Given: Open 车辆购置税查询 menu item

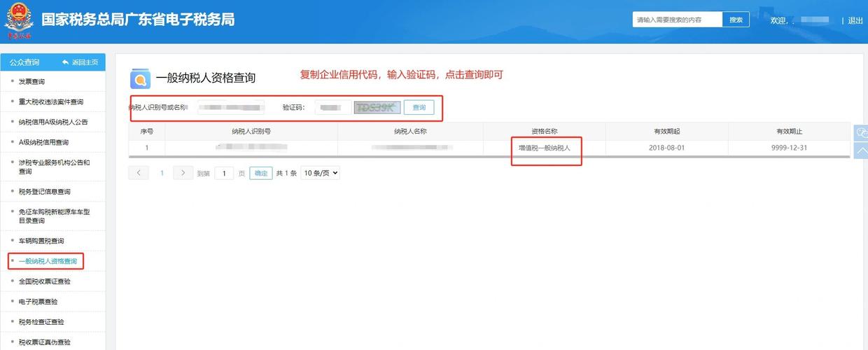Looking at the screenshot, I should (x=41, y=241).
